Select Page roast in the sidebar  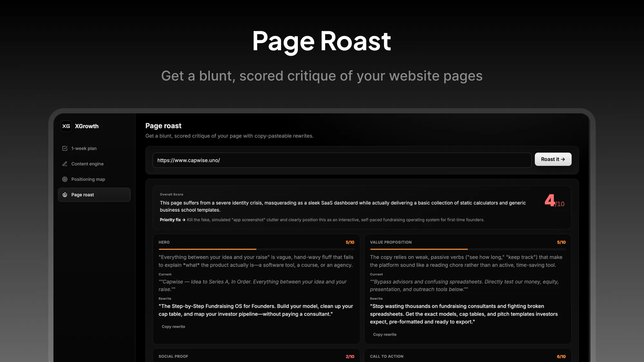tap(94, 195)
